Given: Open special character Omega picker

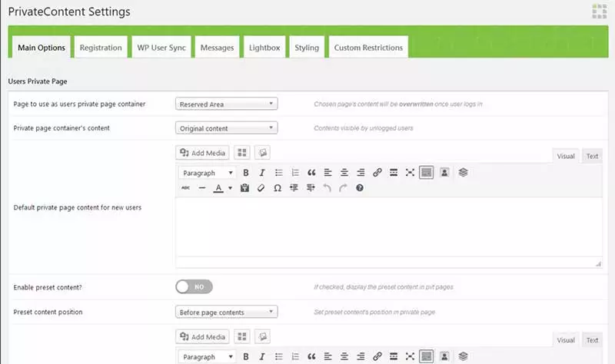Looking at the screenshot, I should click(278, 188).
